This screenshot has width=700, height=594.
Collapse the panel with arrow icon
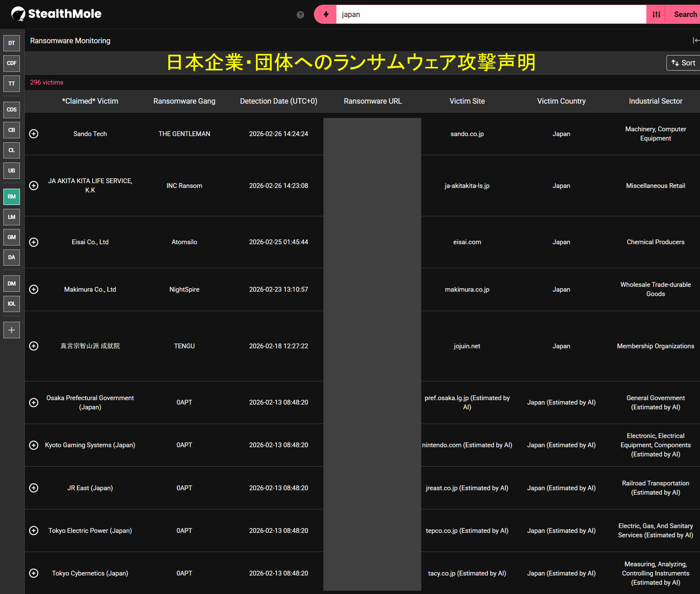click(695, 40)
